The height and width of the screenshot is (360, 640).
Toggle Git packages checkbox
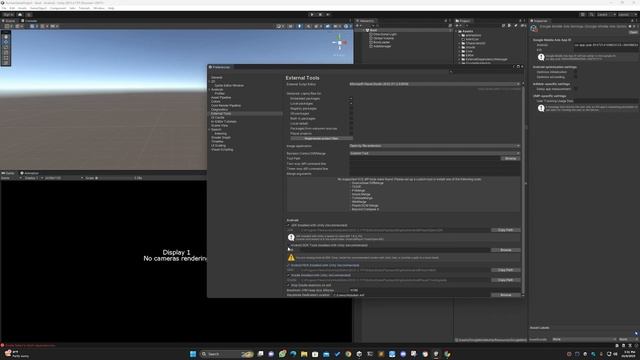[x=351, y=113]
